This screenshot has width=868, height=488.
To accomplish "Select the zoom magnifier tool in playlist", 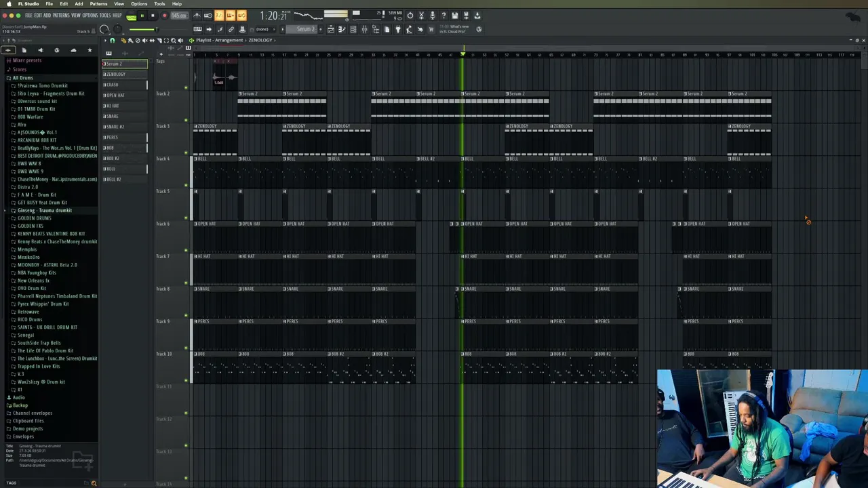I will (x=174, y=40).
